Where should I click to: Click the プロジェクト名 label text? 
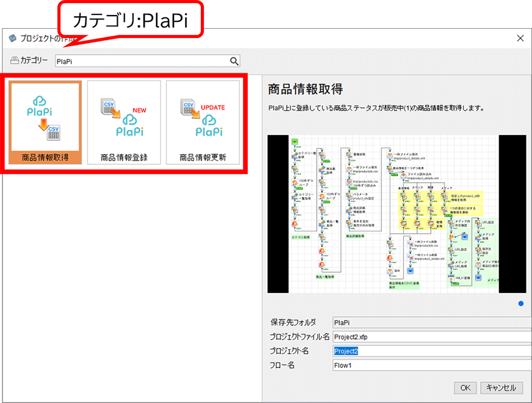pyautogui.click(x=289, y=351)
